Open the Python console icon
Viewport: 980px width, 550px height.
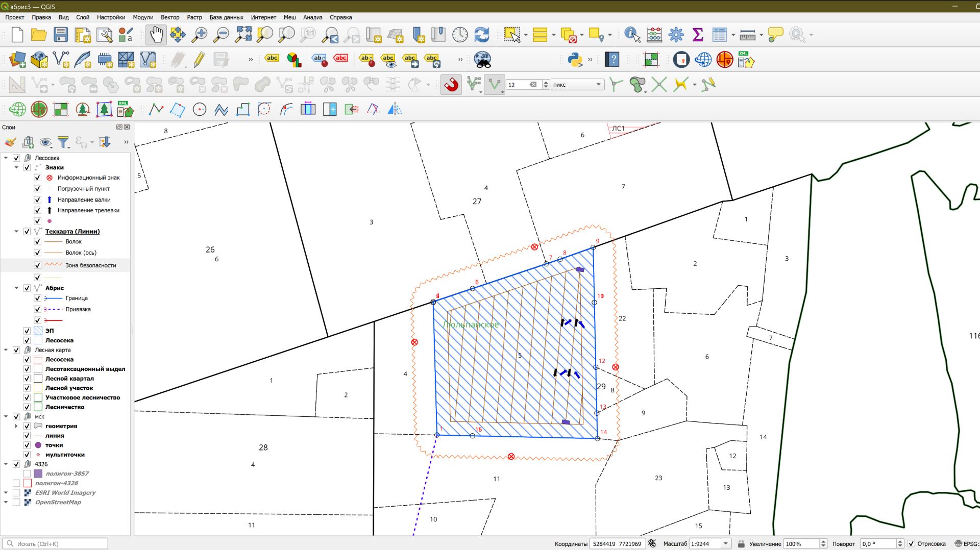575,60
